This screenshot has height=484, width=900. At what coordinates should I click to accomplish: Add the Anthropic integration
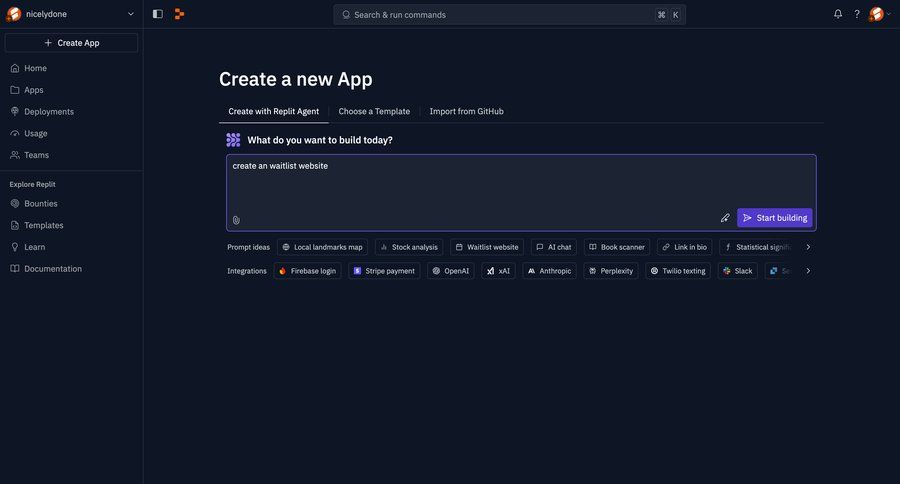pos(549,271)
